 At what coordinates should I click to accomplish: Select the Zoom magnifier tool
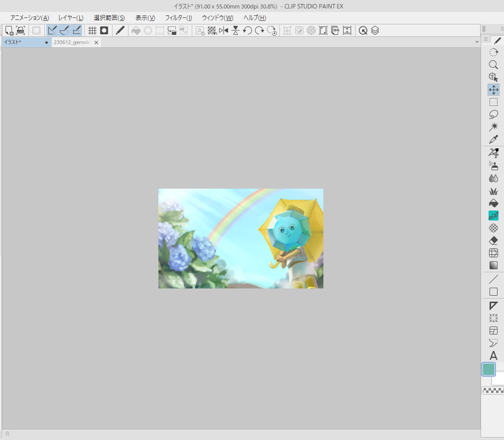pyautogui.click(x=494, y=65)
